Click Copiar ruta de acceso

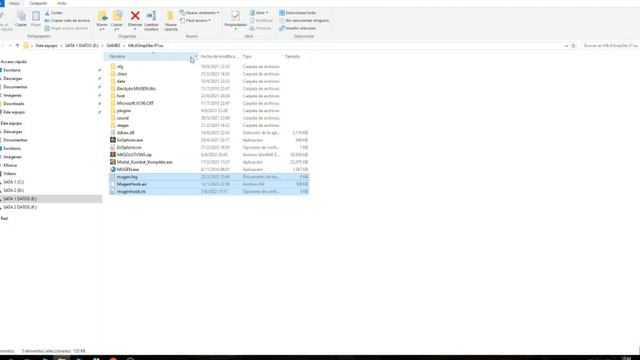click(67, 20)
